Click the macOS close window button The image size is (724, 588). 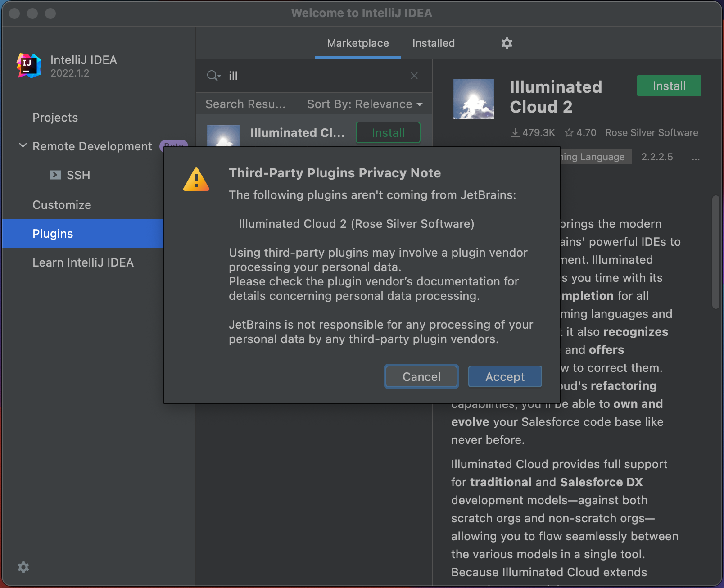[x=14, y=14]
